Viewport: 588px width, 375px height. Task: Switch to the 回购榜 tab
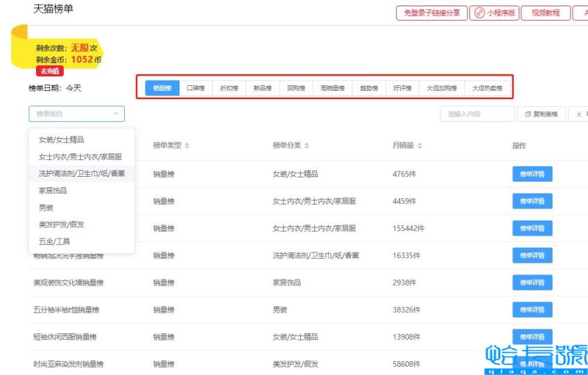tap(296, 88)
